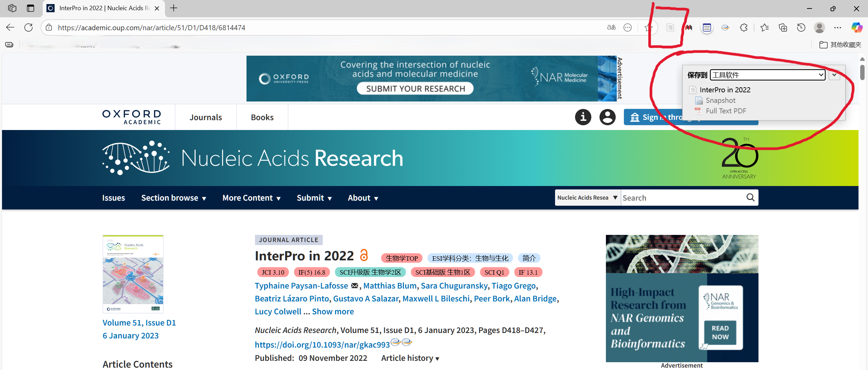Reload the current page
Screen dimensions: 868x370
click(28, 27)
